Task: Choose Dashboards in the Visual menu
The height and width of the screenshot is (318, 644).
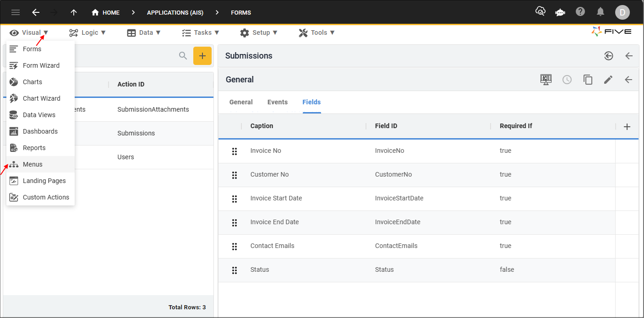Action: (x=40, y=131)
